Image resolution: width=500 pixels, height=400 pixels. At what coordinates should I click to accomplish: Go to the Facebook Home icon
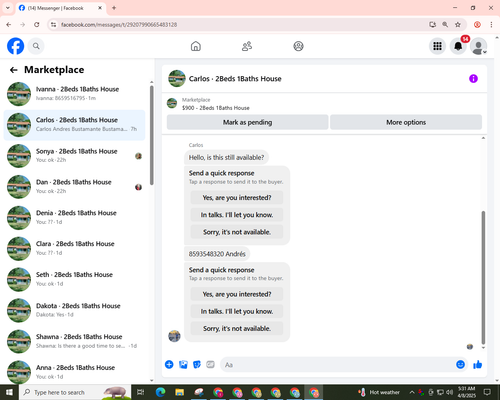click(196, 46)
